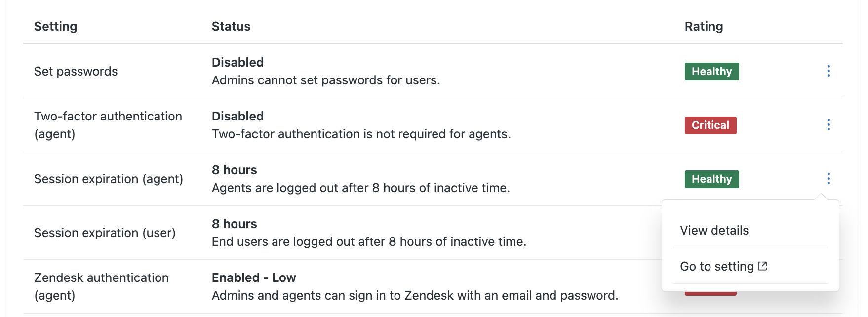
Task: Click the Healthy badge for Session expiration (agent)
Action: point(711,179)
